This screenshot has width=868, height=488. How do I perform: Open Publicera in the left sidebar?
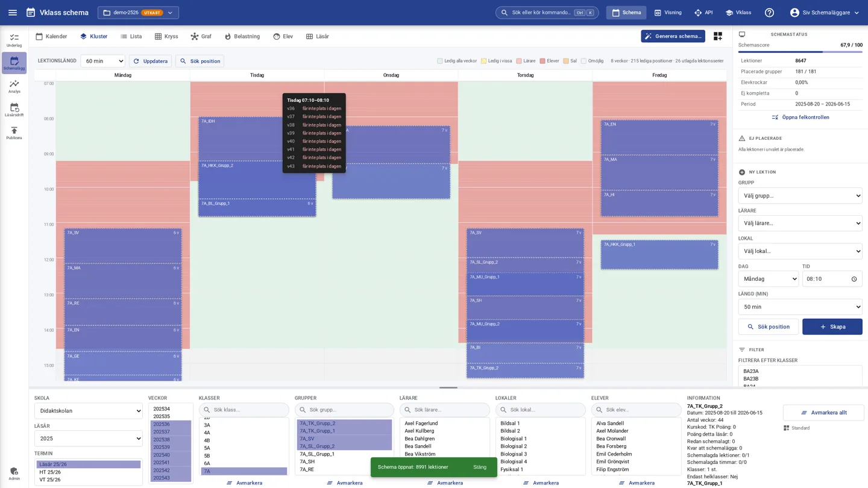(14, 133)
